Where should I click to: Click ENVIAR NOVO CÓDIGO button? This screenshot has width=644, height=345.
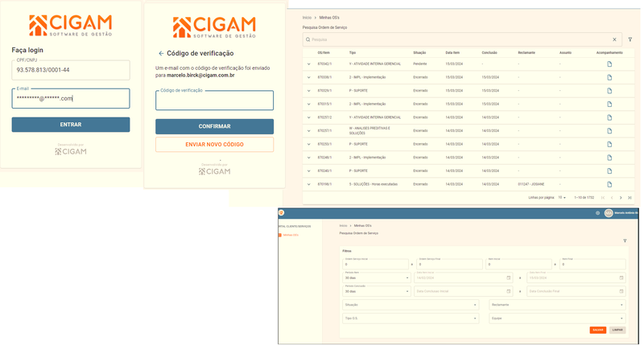pos(214,145)
